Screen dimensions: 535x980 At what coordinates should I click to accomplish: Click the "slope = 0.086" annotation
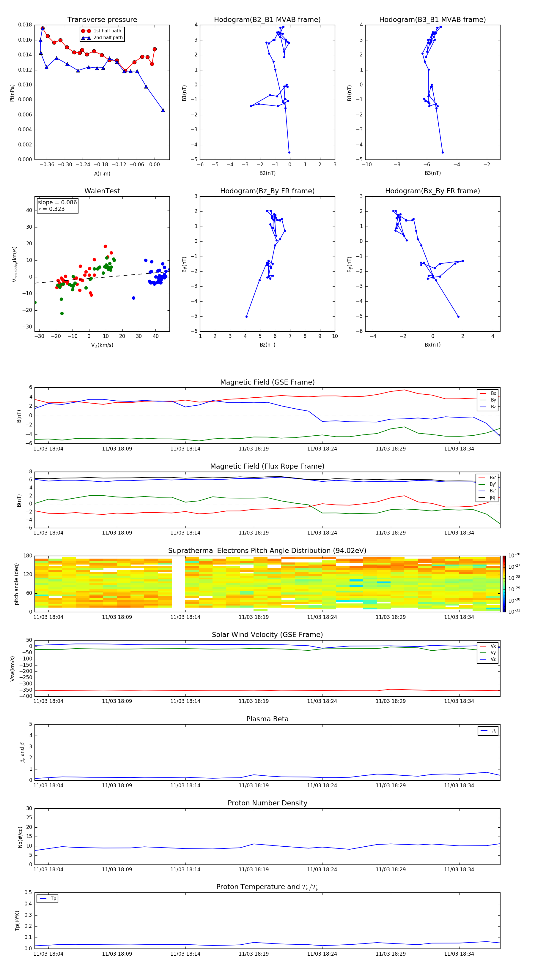[x=57, y=203]
